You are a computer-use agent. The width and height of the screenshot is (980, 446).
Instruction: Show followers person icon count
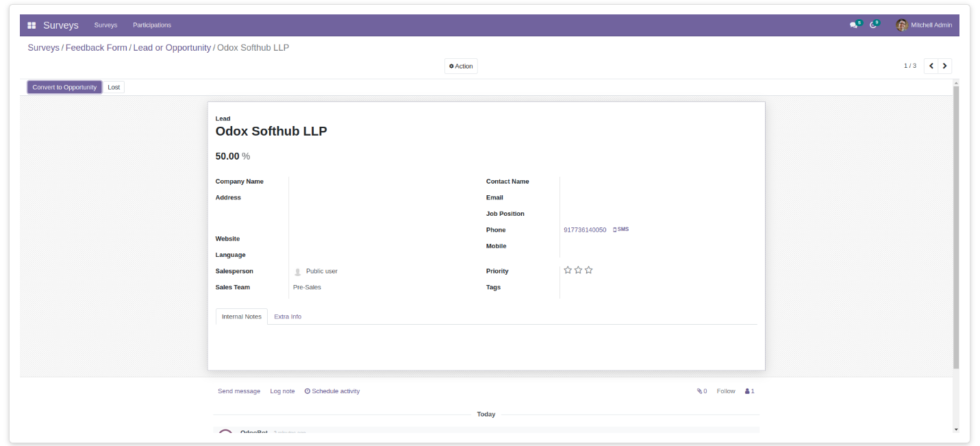750,391
